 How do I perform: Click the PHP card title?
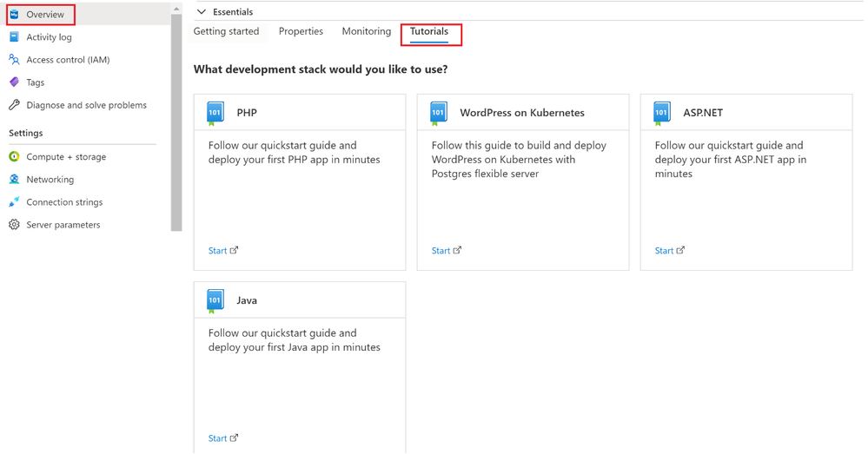(247, 113)
